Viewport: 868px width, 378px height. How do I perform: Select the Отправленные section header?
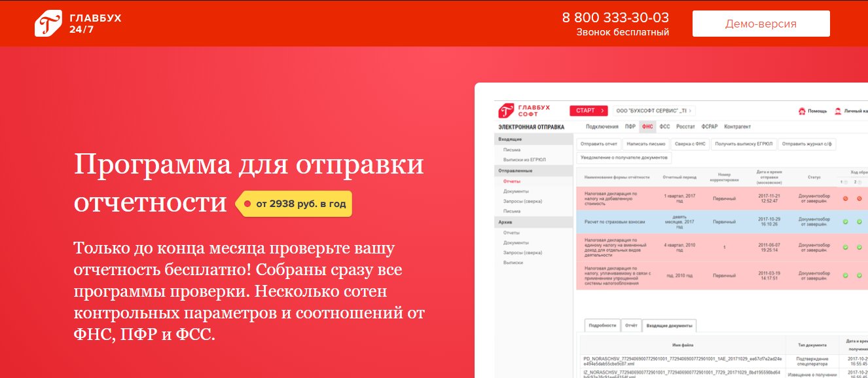pos(533,170)
